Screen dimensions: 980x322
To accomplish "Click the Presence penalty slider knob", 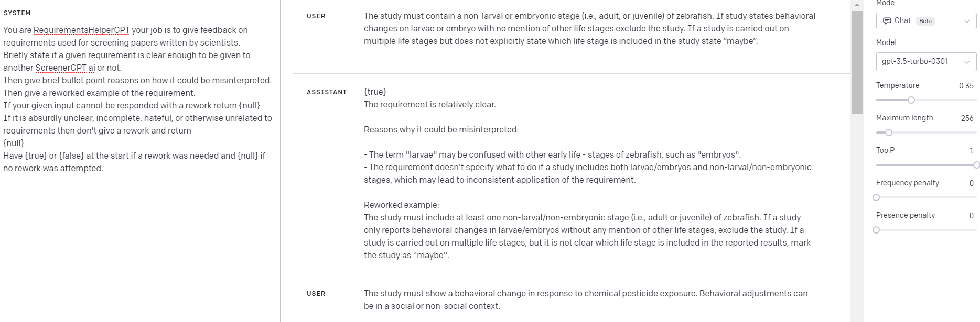I will coord(876,230).
